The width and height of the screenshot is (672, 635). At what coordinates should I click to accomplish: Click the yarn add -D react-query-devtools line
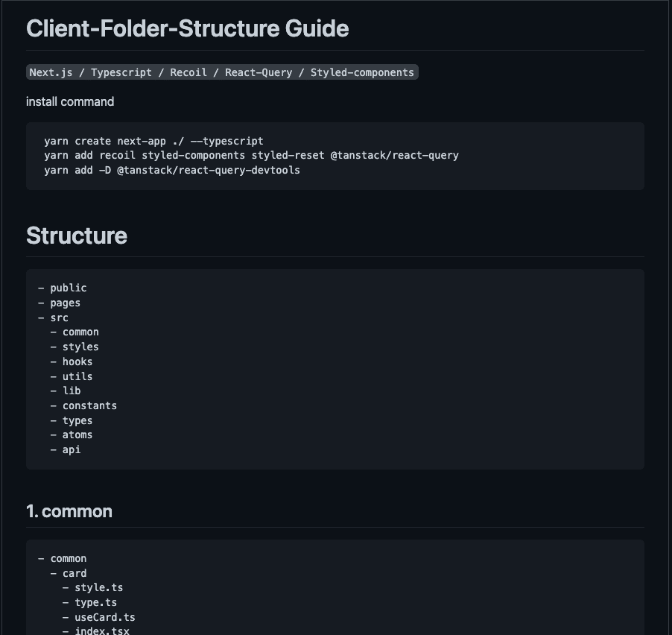point(171,170)
